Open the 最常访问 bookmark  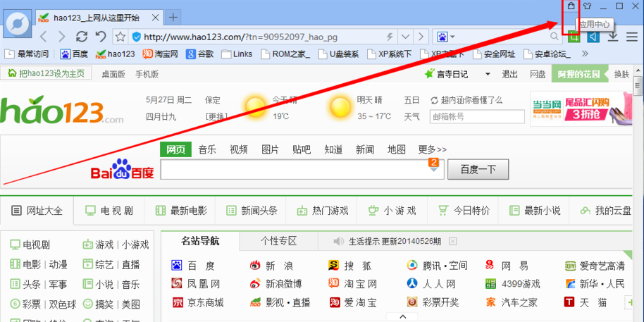[x=27, y=54]
